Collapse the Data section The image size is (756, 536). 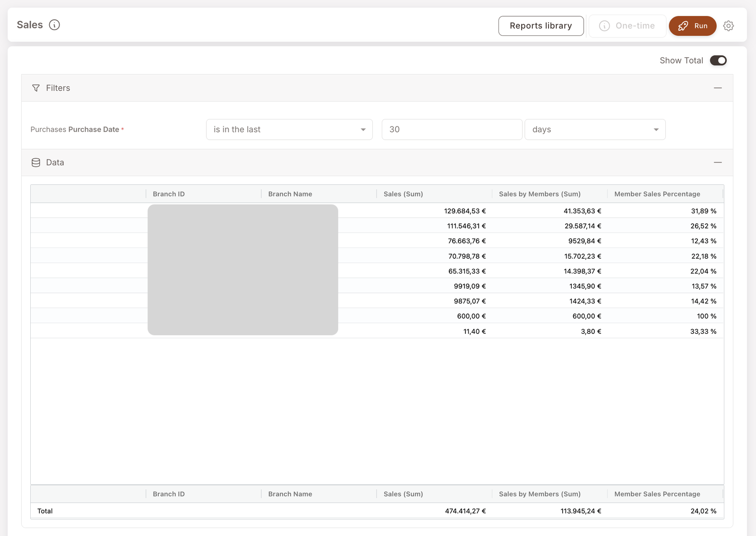718,162
